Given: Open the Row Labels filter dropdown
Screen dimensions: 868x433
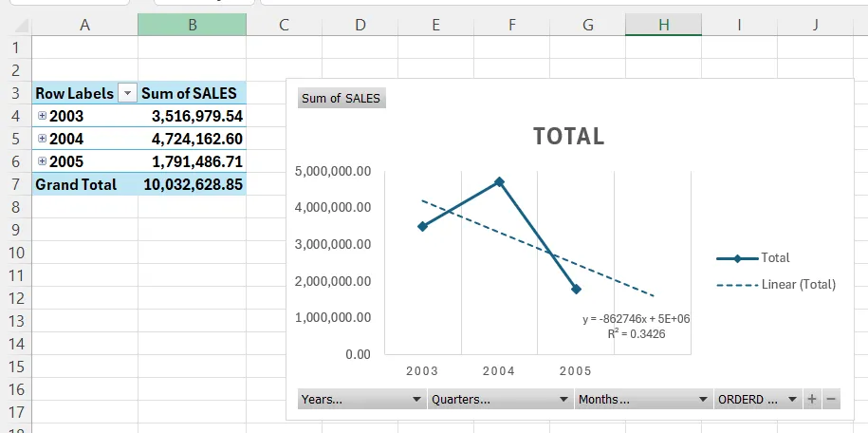Looking at the screenshot, I should (x=128, y=93).
